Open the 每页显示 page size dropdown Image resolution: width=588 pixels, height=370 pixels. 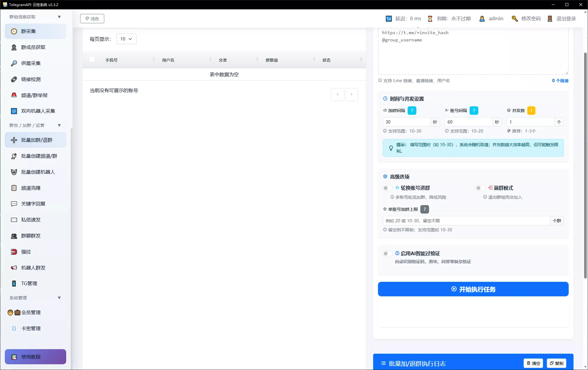click(126, 39)
